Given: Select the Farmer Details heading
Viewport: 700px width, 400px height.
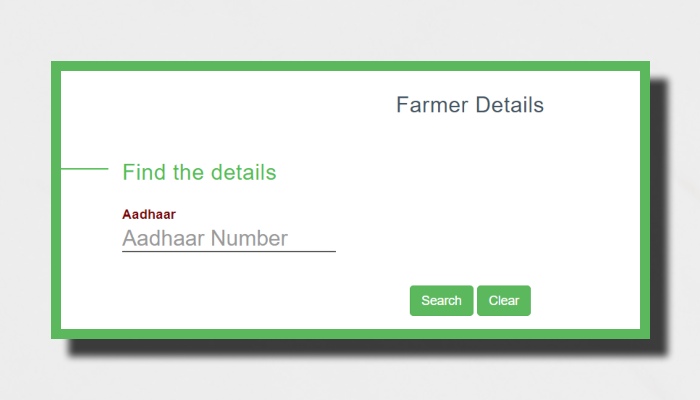Looking at the screenshot, I should pyautogui.click(x=469, y=105).
